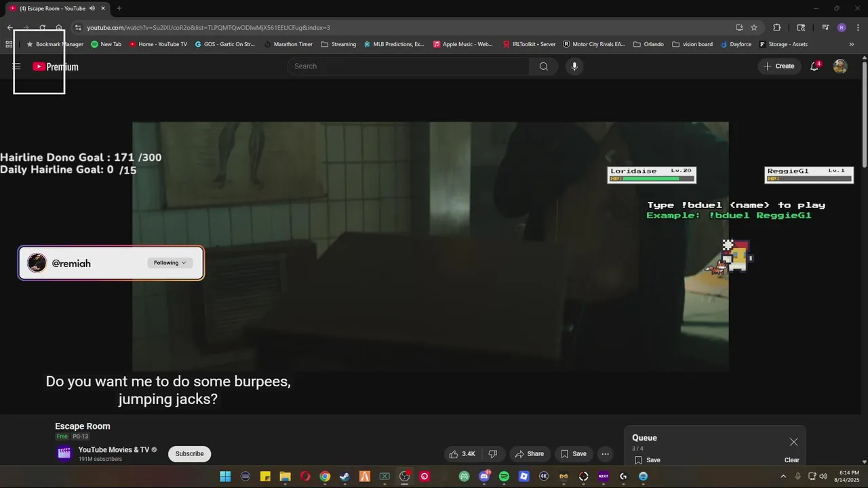Expand the Orlando bookmarks folder

tap(649, 44)
